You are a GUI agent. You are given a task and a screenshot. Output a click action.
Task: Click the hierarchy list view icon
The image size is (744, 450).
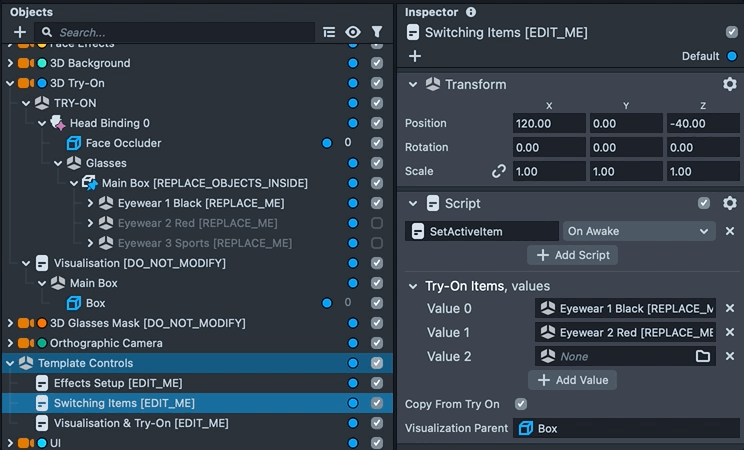click(x=329, y=32)
